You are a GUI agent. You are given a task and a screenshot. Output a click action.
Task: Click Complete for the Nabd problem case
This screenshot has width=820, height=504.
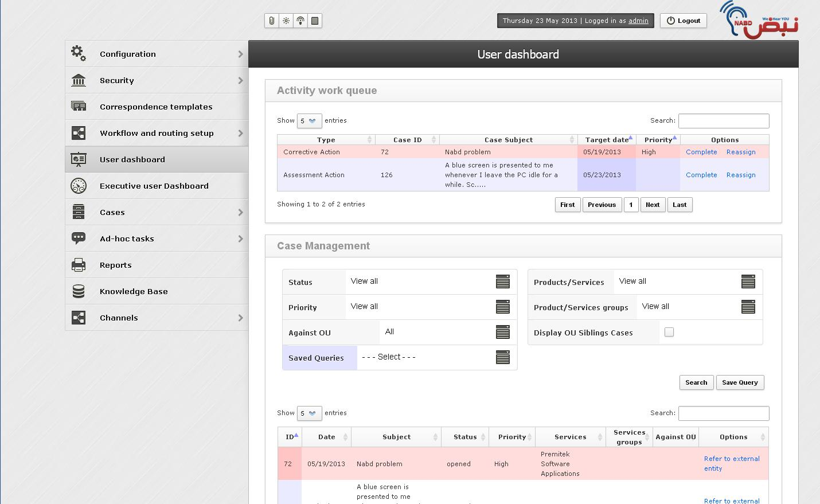coord(701,151)
